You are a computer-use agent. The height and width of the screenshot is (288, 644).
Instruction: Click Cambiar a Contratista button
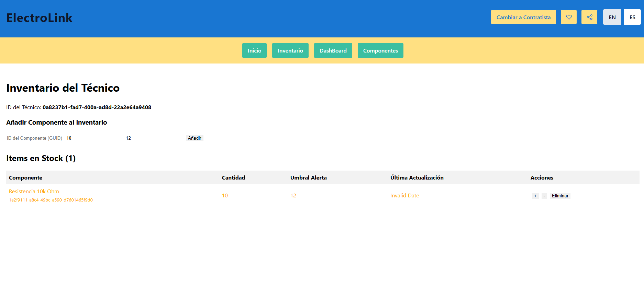[x=523, y=17]
